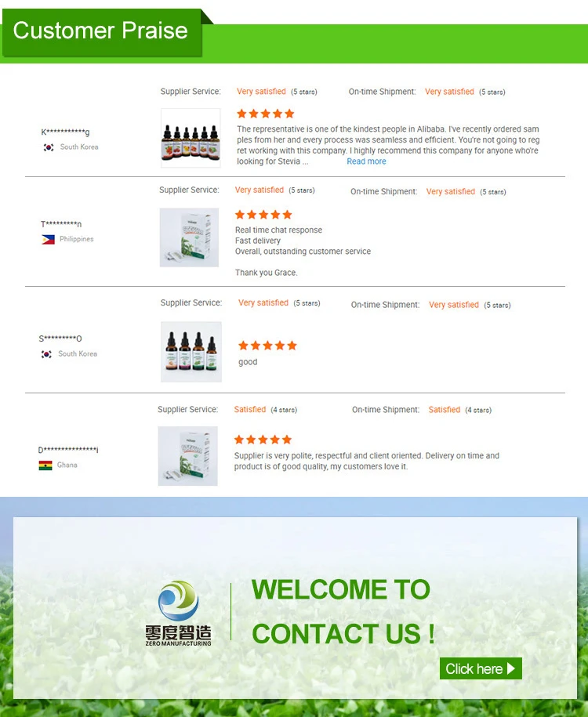
Task: Click the 'Customer Praise' header banner
Action: [100, 31]
